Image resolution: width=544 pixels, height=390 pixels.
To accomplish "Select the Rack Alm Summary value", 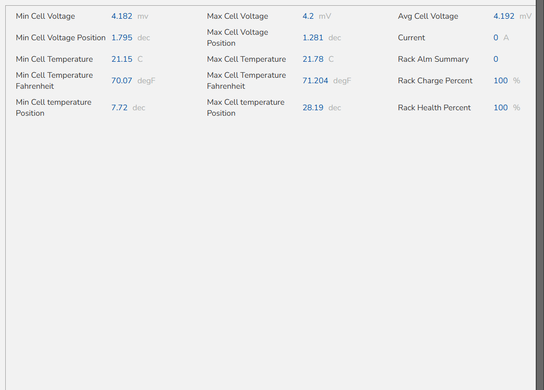I will pos(496,59).
